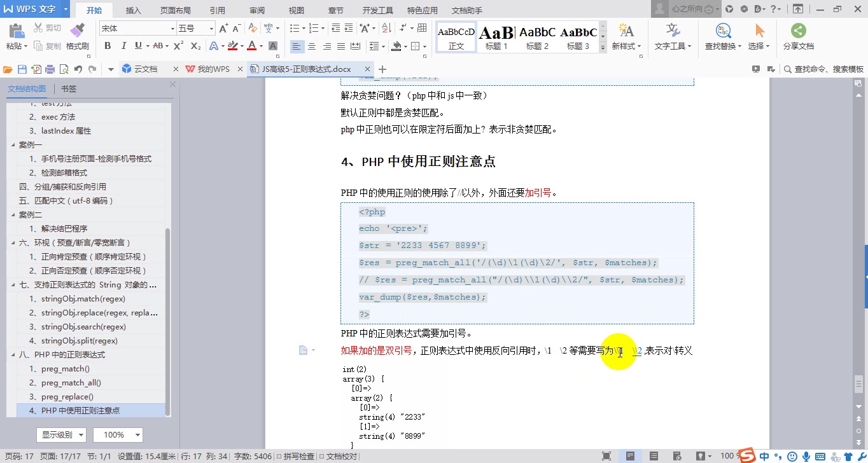
Task: Apply italic formatting with the I icon
Action: [123, 46]
